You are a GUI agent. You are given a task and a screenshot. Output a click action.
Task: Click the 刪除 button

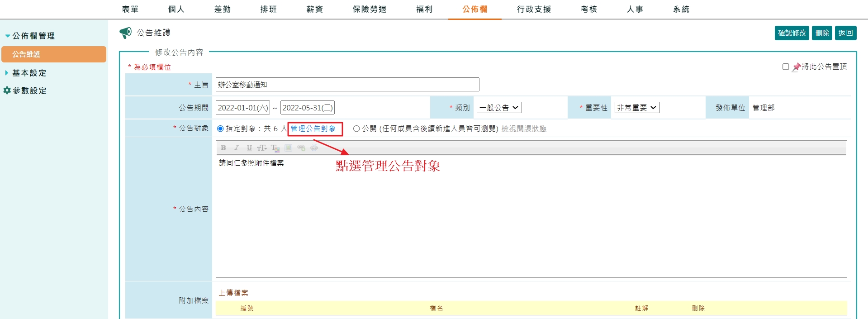click(822, 33)
